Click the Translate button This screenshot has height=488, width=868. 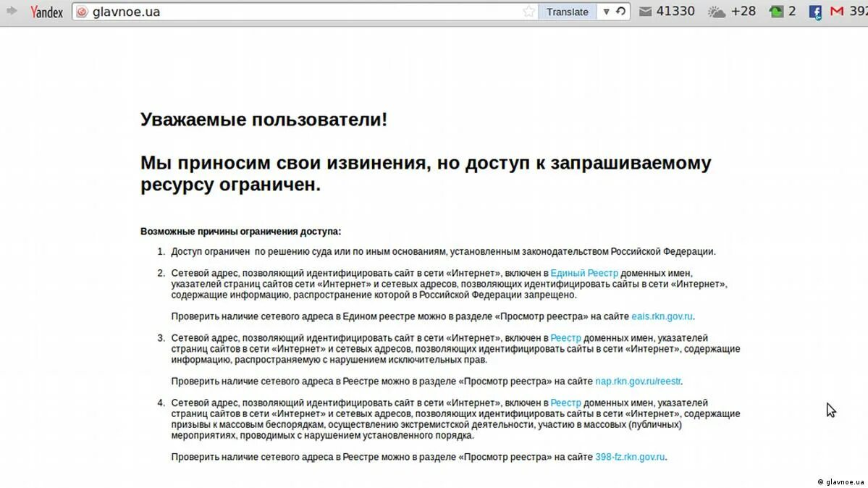tap(567, 12)
